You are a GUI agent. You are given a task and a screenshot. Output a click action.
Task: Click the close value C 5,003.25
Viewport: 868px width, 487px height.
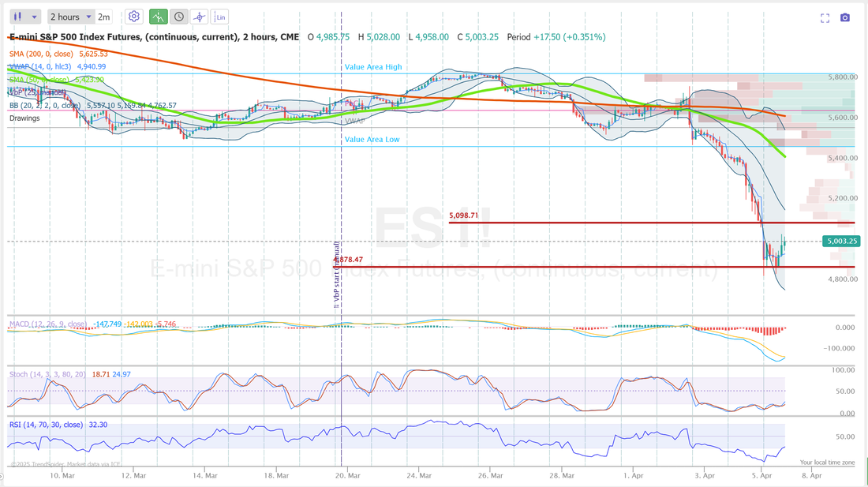(x=477, y=37)
